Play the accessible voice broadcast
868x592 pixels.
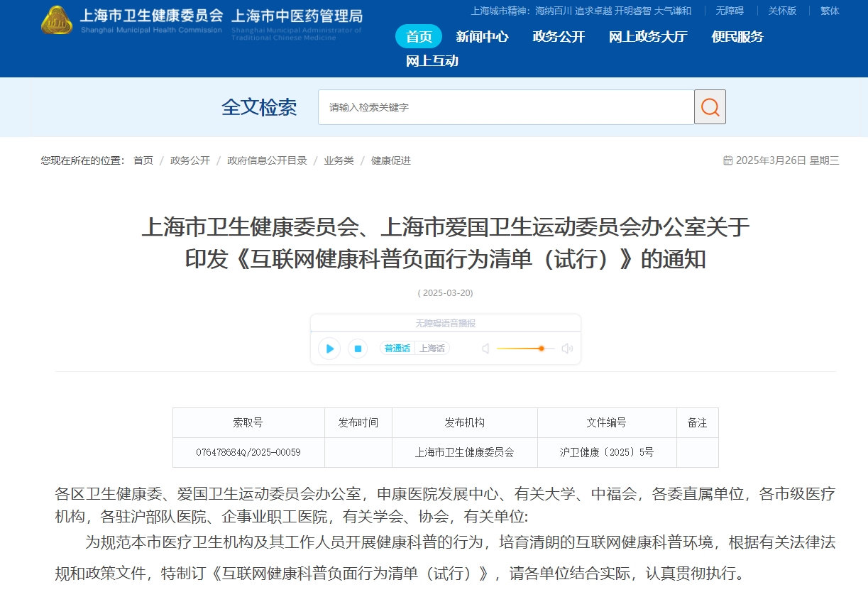[329, 349]
